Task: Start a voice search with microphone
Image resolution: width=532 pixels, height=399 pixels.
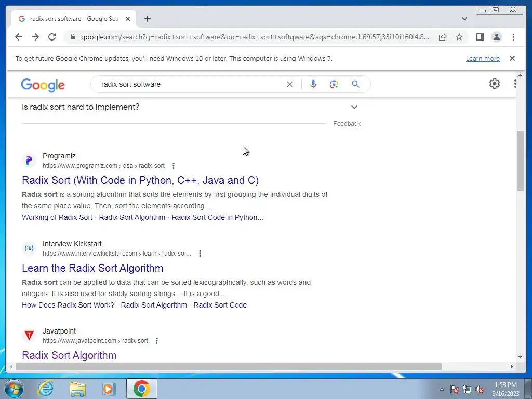Action: click(313, 84)
